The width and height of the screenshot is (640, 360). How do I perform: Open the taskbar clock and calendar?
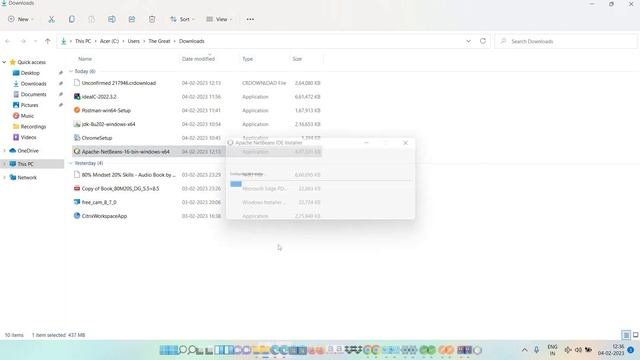[611, 350]
